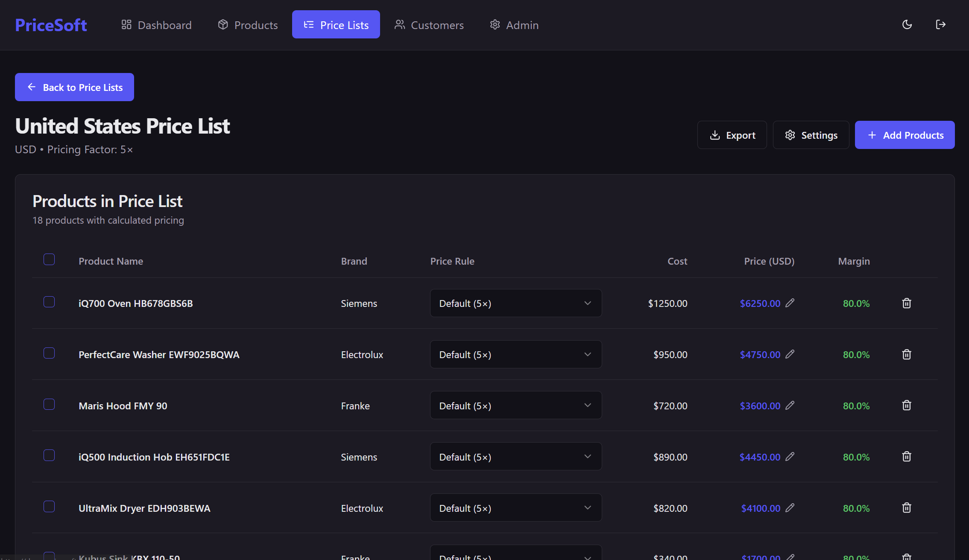Click the PriceSoft logo

tap(51, 25)
